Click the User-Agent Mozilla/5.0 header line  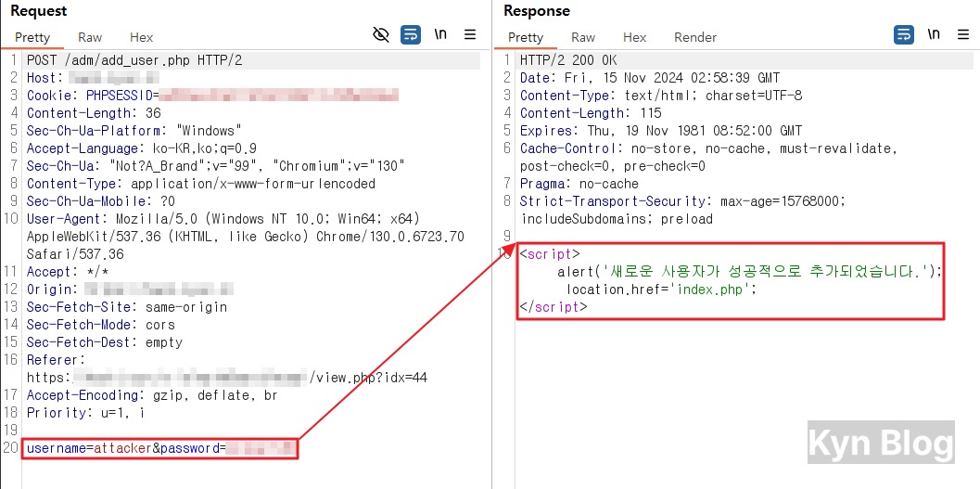245,237
